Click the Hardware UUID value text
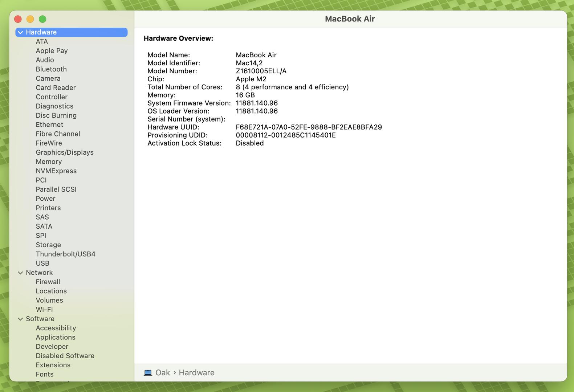The image size is (574, 392). 309,127
